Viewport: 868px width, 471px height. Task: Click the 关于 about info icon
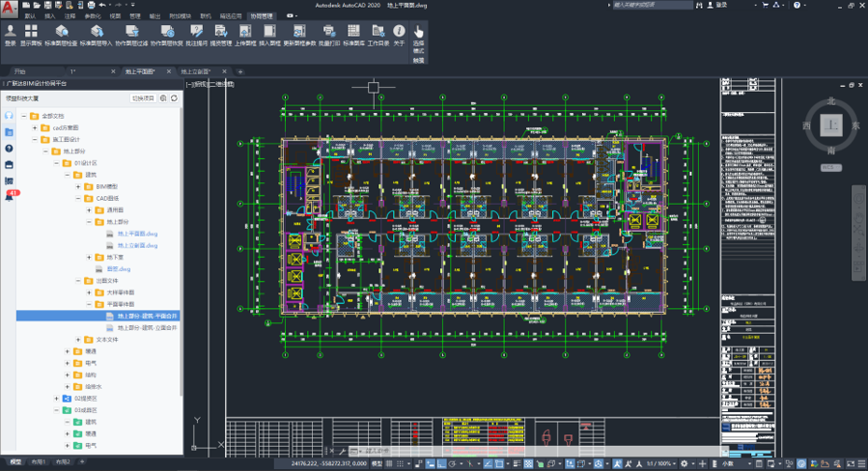[x=399, y=32]
